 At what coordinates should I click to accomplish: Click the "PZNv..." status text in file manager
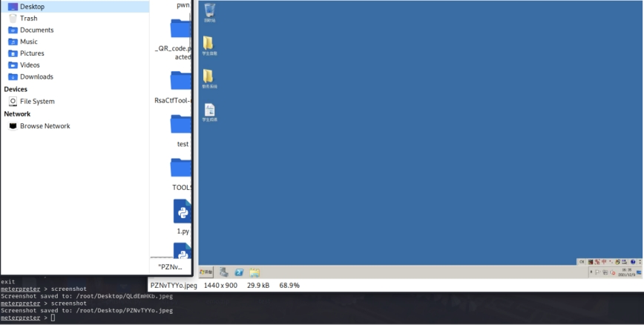pyautogui.click(x=170, y=267)
